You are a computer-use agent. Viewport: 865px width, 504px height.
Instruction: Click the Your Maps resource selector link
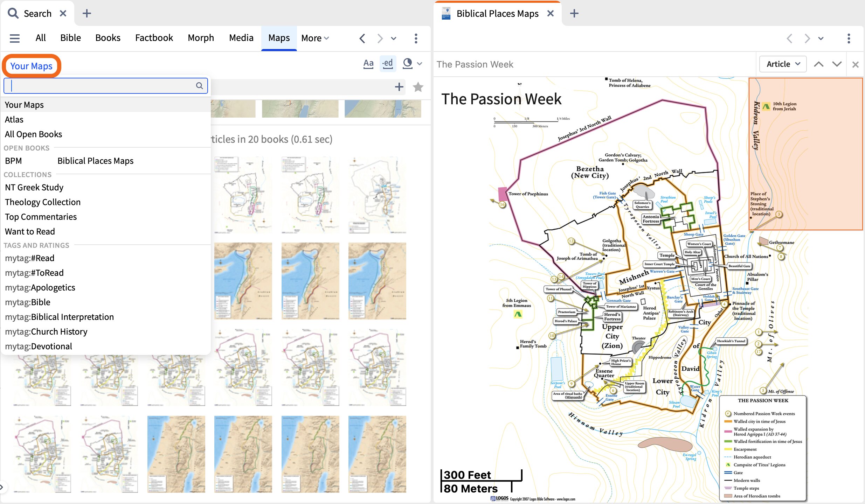click(32, 66)
